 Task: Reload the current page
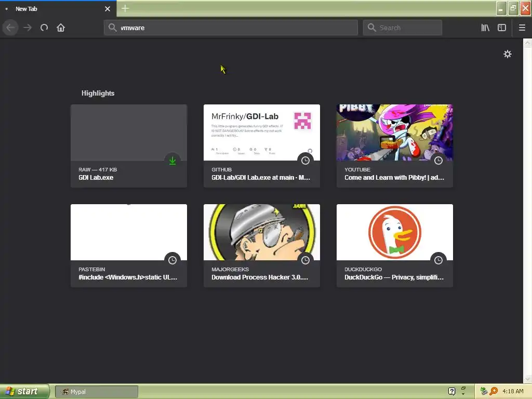click(x=44, y=28)
